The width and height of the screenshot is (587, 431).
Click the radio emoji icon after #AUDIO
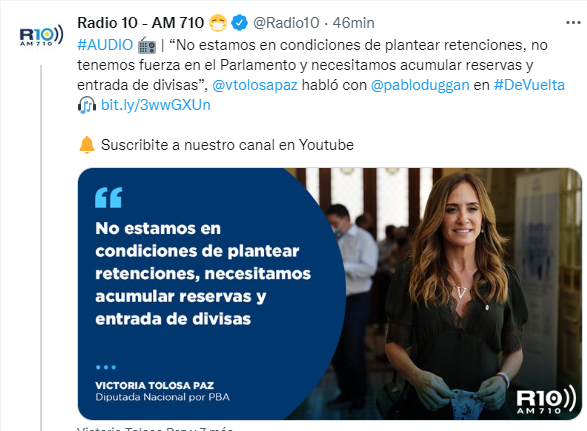(147, 45)
